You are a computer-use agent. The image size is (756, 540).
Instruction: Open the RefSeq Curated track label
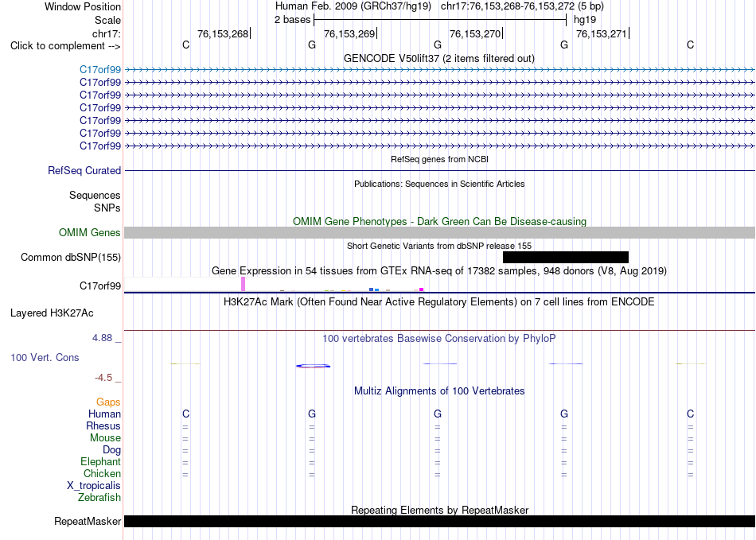tap(84, 170)
